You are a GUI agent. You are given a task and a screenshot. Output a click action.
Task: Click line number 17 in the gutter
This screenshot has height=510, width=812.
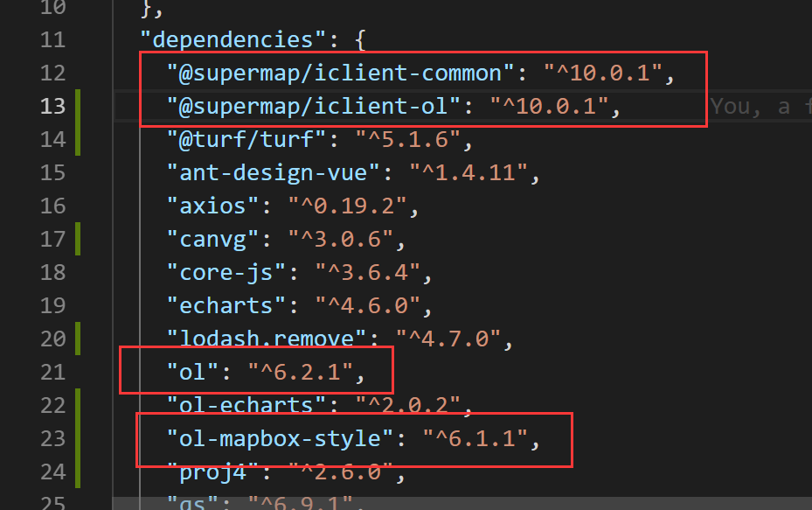click(x=52, y=239)
